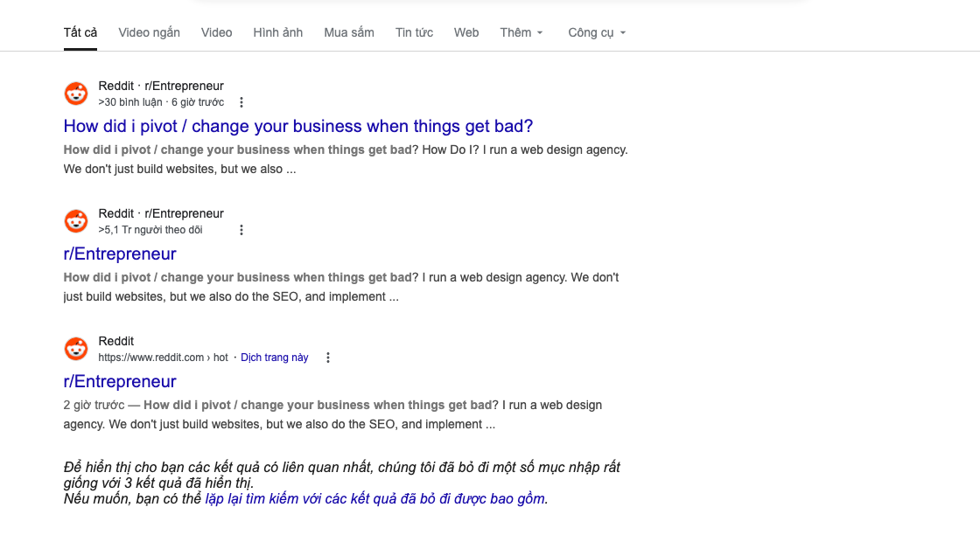The image size is (980, 542).
Task: Select the Video ngắn tab
Action: coord(149,32)
